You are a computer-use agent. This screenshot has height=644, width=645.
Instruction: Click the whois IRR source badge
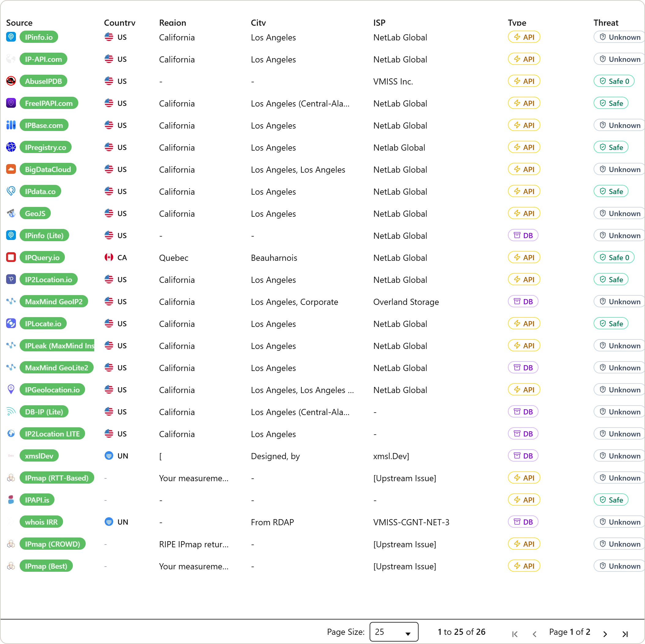click(x=41, y=522)
